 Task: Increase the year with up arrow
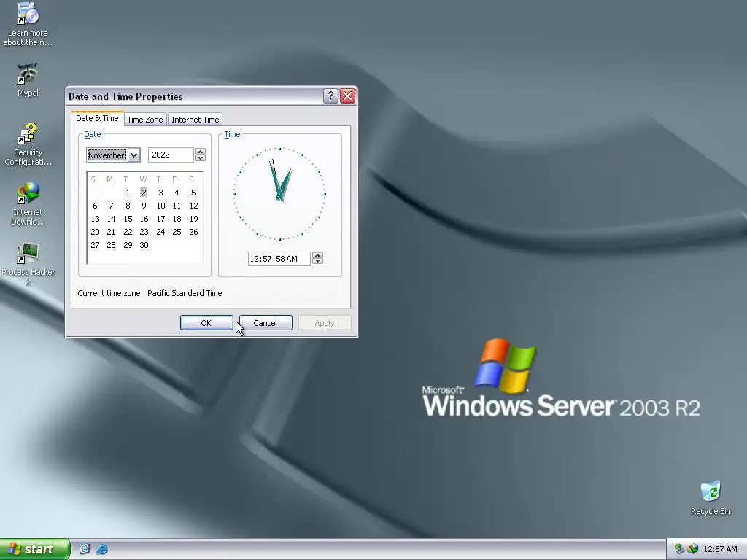(200, 152)
